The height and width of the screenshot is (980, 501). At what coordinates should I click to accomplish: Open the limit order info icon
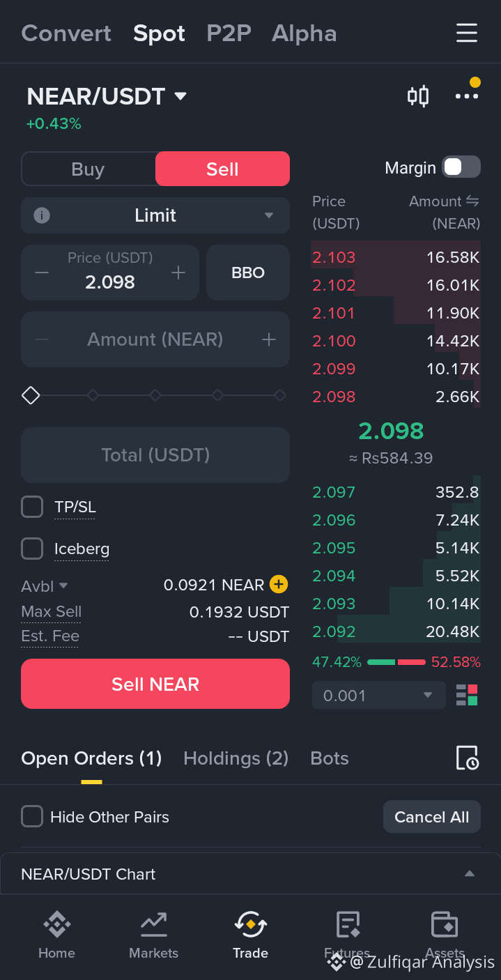42,215
